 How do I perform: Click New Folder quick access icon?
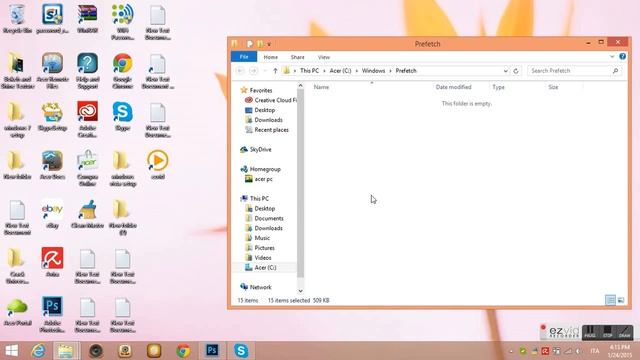[260, 44]
